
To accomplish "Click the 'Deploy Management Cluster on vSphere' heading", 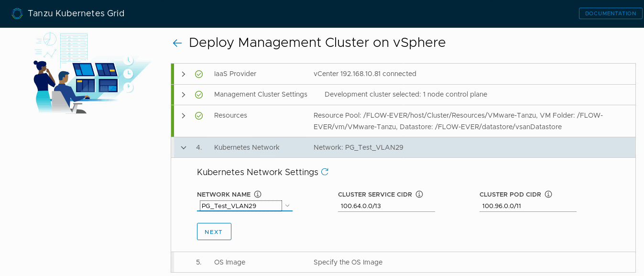I will click(317, 43).
